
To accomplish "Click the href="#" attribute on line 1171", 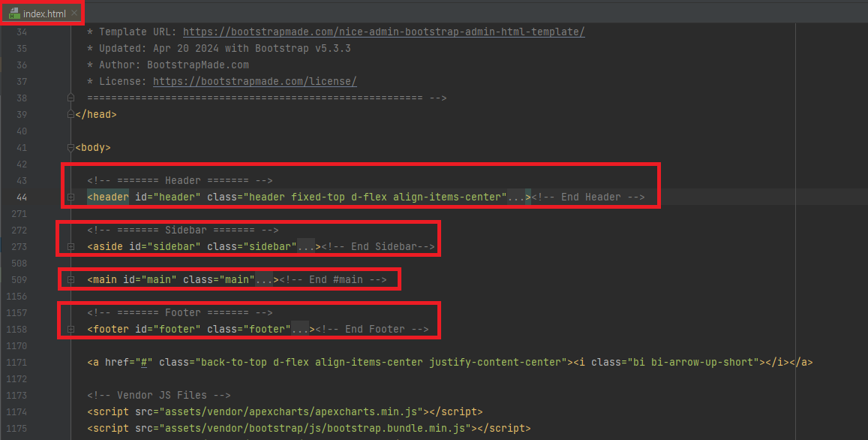I will pyautogui.click(x=129, y=363).
